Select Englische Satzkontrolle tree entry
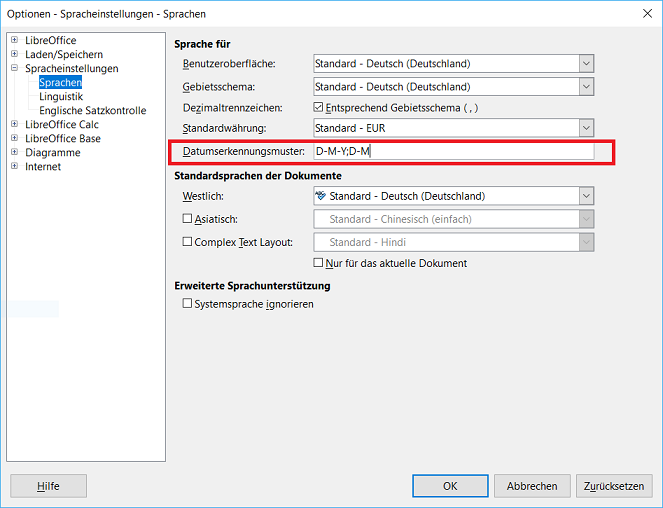The width and height of the screenshot is (663, 508). click(92, 111)
